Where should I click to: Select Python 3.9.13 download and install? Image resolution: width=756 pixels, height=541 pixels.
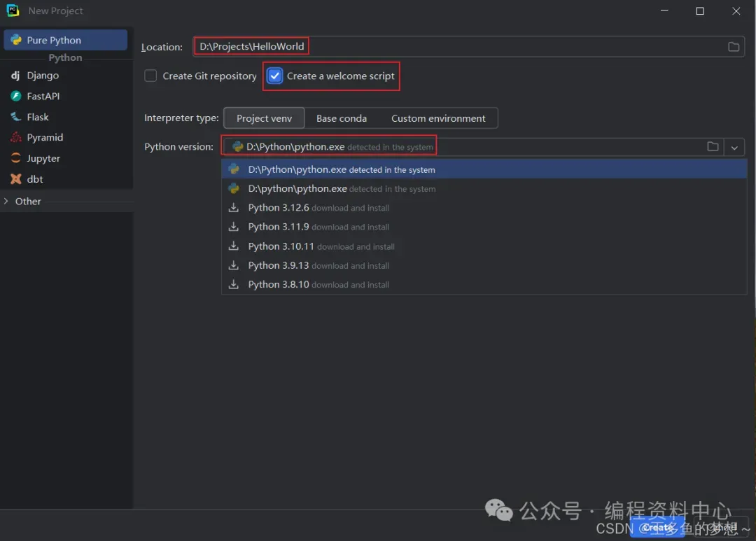click(x=484, y=265)
